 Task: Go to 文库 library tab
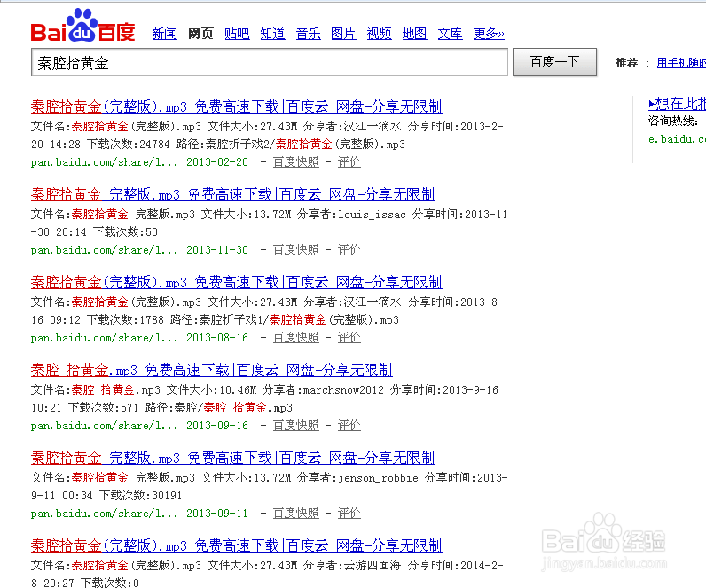point(451,34)
